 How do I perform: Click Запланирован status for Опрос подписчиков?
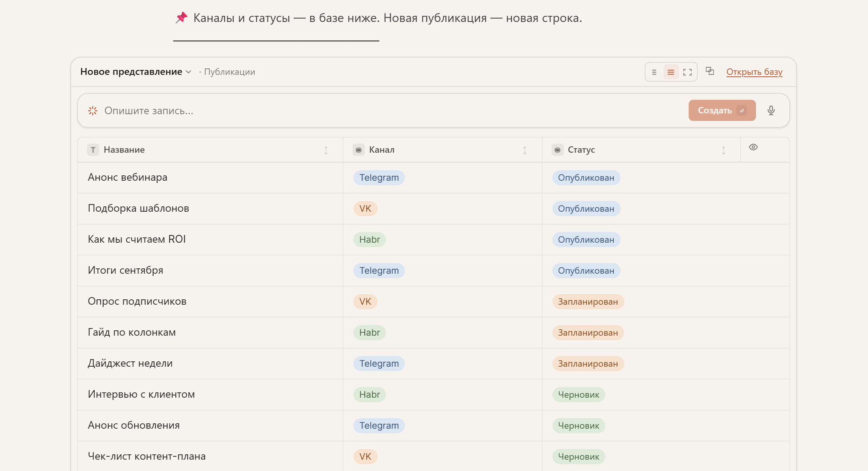coord(588,302)
